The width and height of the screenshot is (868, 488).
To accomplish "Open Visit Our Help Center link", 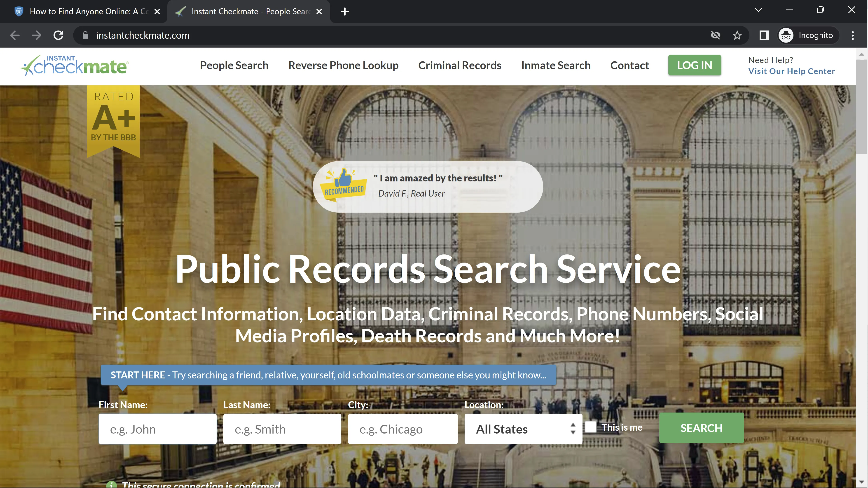I will (791, 71).
